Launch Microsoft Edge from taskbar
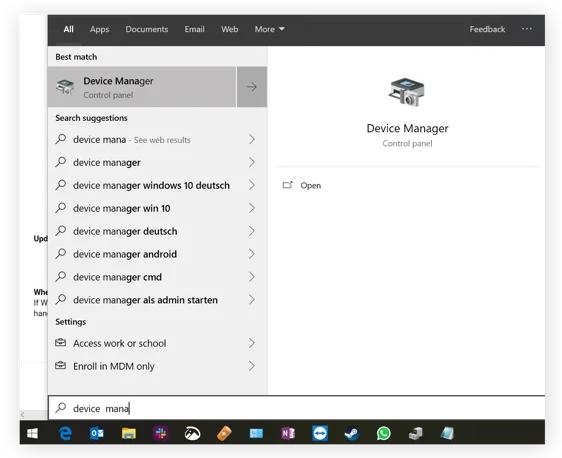562x458 pixels. (65, 433)
